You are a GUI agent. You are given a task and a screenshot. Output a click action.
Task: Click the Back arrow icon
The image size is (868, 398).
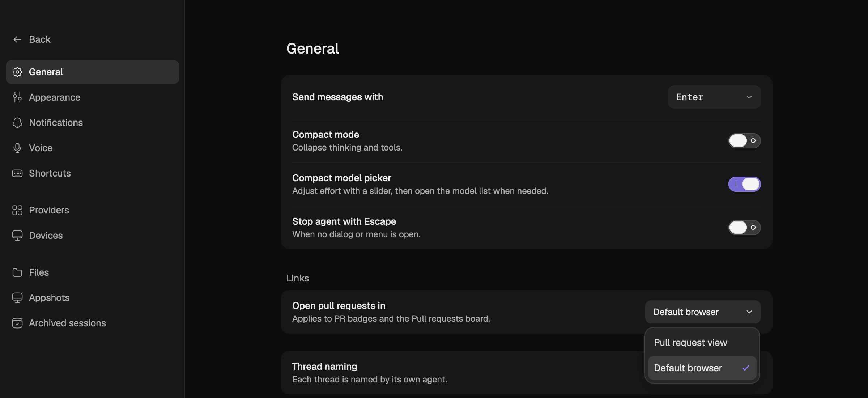[17, 39]
